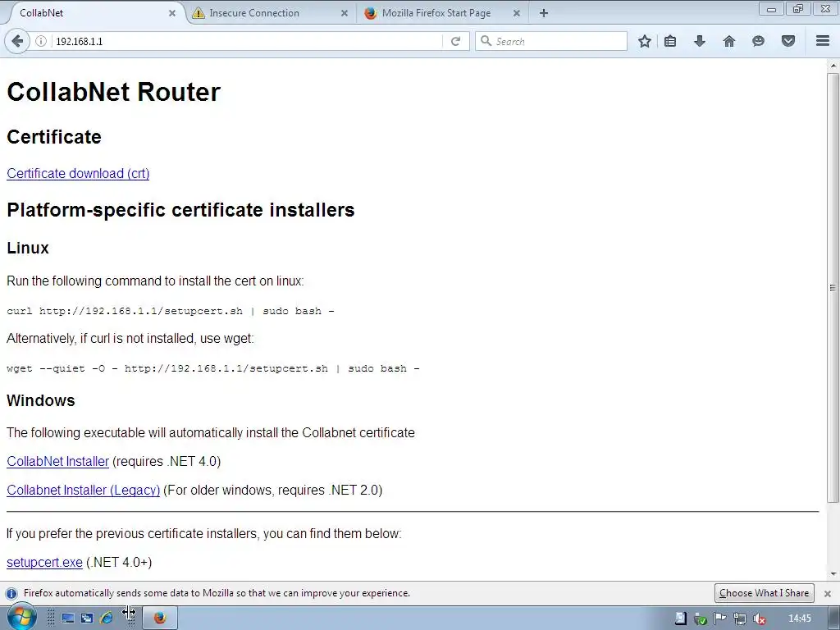The height and width of the screenshot is (630, 840).
Task: Click the setupcert.exe link
Action: pyautogui.click(x=44, y=562)
